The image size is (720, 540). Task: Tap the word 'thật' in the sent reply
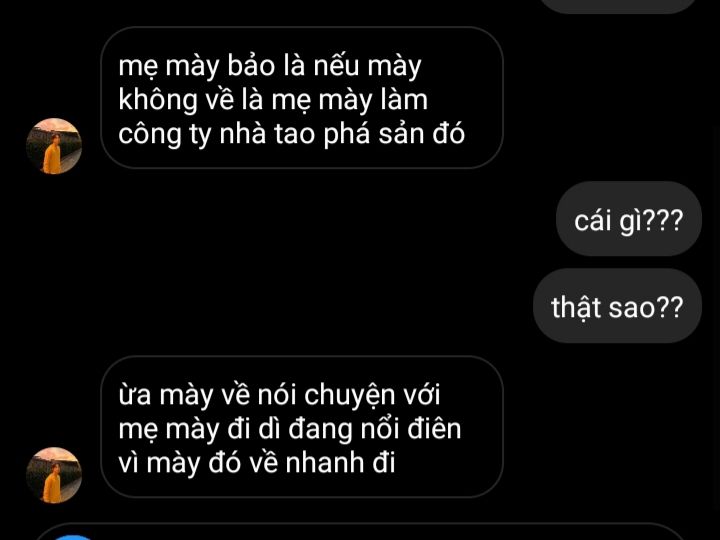(576, 307)
